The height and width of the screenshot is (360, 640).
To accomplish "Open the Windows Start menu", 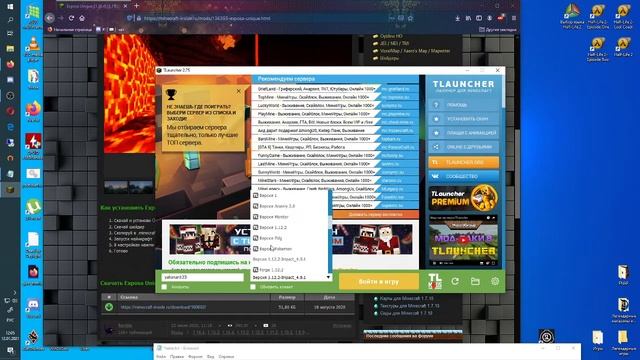I will point(10,7).
